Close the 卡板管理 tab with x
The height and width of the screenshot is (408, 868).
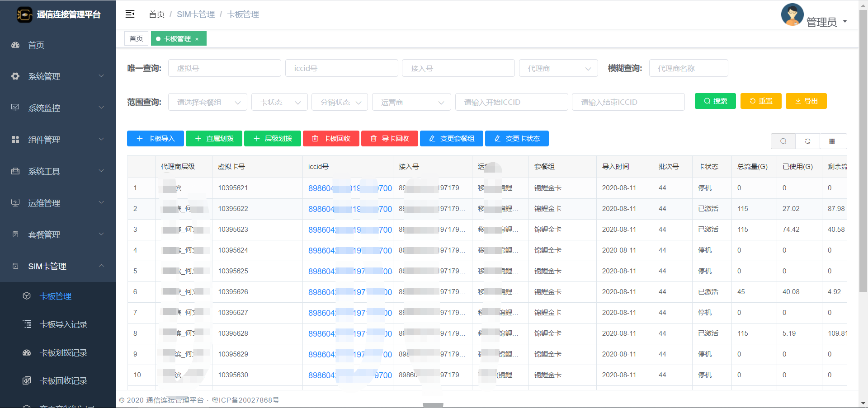coord(197,39)
